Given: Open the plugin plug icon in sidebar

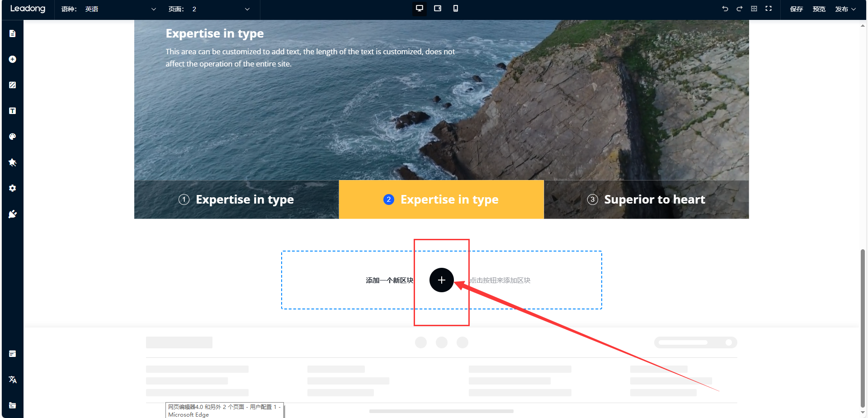Looking at the screenshot, I should [13, 214].
